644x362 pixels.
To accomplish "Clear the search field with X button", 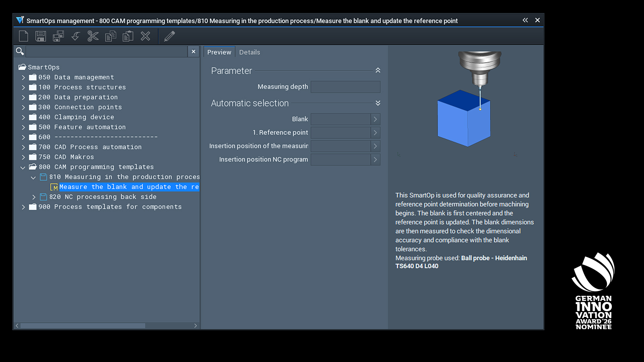I will pos(194,52).
